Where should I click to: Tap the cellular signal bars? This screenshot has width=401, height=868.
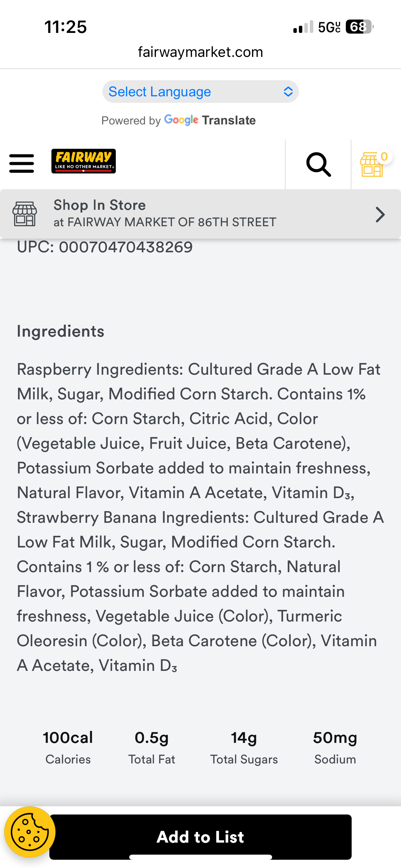303,27
